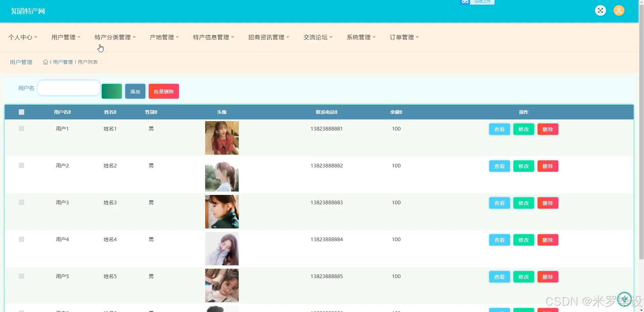Check the checkbox for 用户1 row
Viewport: 644px width, 312px height.
click(21, 128)
